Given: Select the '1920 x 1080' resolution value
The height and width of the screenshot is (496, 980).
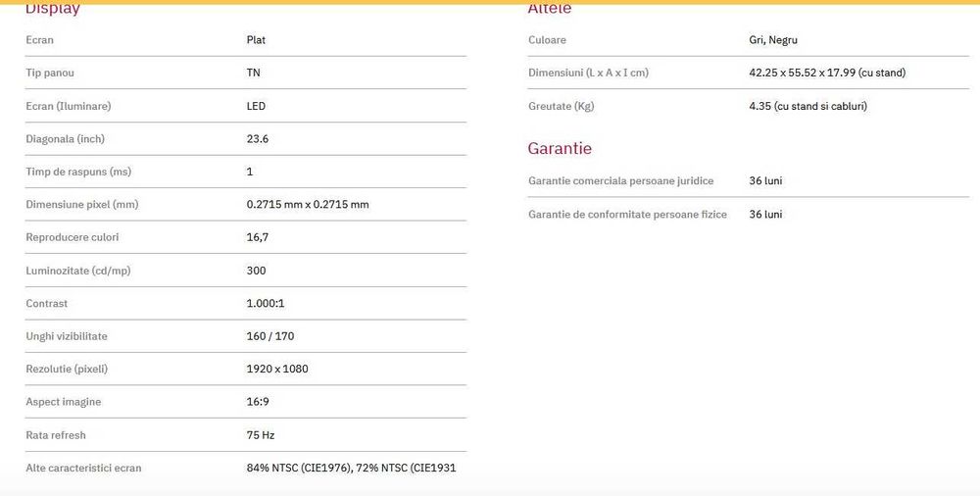Looking at the screenshot, I should click(x=277, y=369).
